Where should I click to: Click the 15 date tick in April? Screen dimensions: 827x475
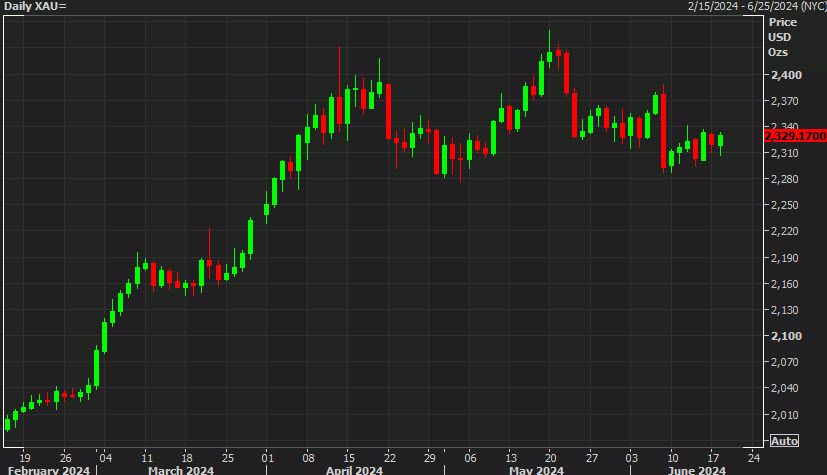[x=349, y=458]
